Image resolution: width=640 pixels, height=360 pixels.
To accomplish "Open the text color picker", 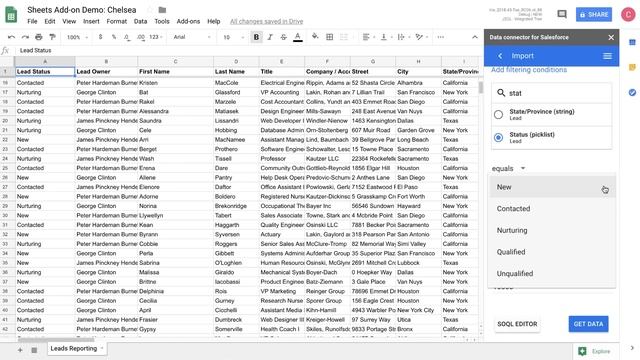I will click(x=298, y=37).
